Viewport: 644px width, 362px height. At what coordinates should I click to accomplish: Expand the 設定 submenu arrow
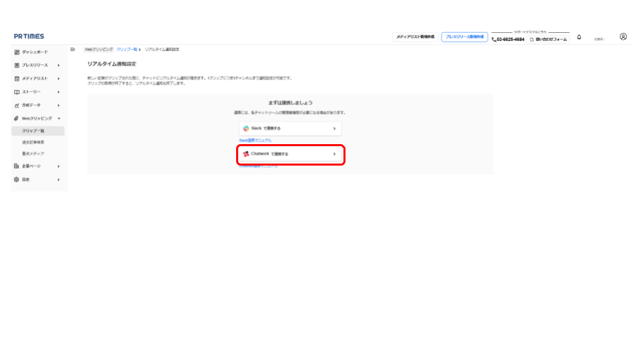pos(59,180)
